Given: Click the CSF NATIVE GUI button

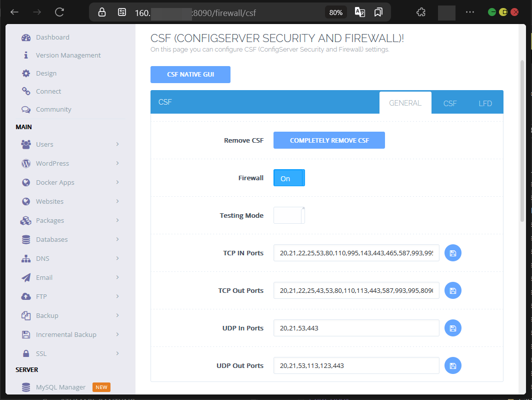Looking at the screenshot, I should click(190, 75).
